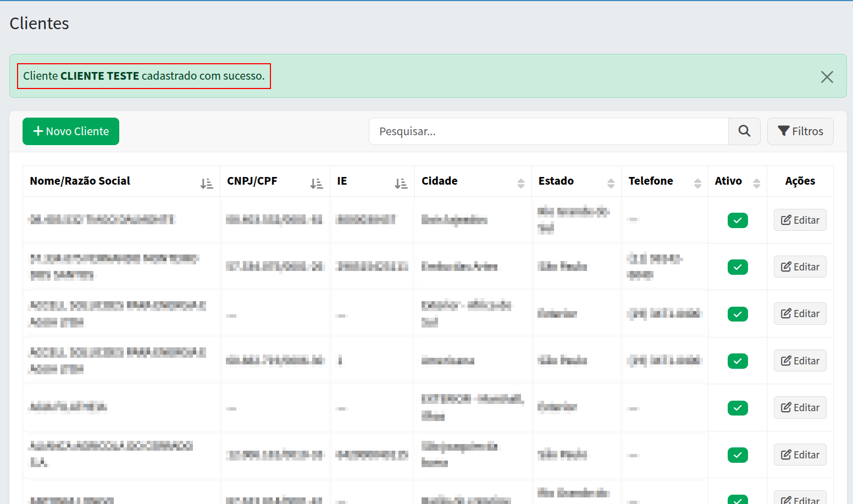
Task: Toggle sort arrows on Telefone column
Action: (697, 184)
